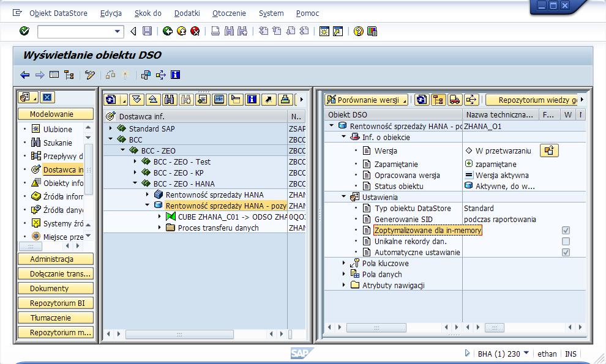Screen dimensions: 606x364
Task: Toggle Unikalne rekordy dan. checkbox
Action: [566, 242]
